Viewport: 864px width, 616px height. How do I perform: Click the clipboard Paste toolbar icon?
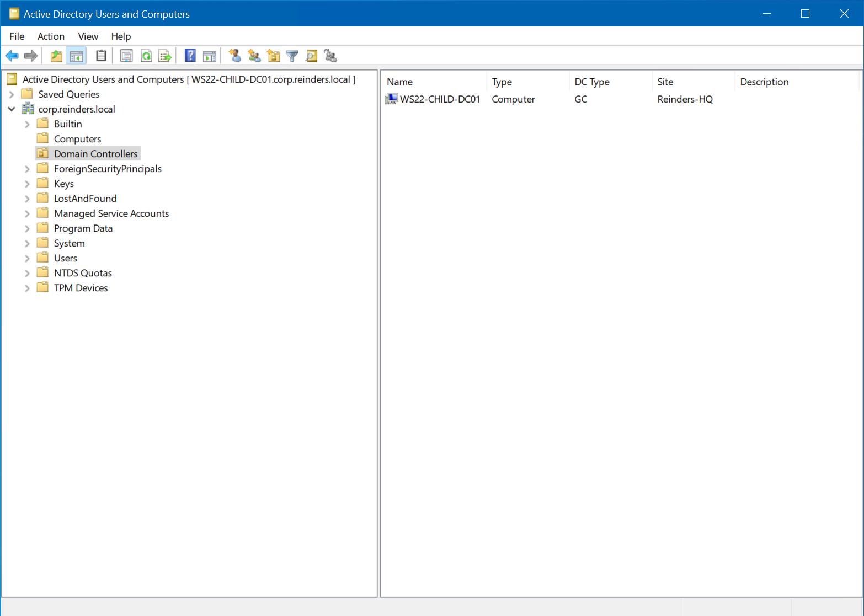(101, 56)
